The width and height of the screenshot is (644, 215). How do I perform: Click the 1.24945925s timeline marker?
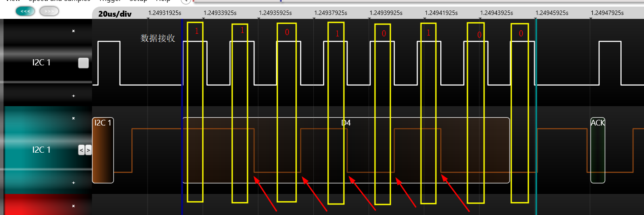552,13
